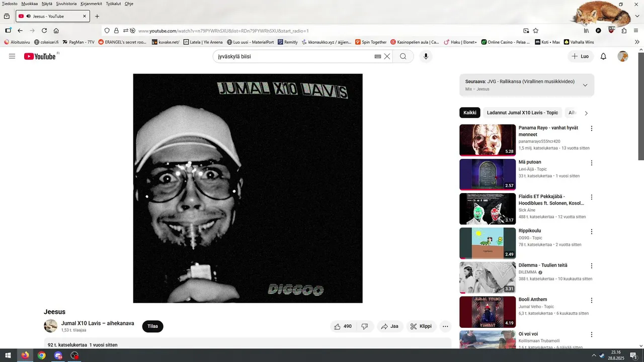Viewport: 644px width, 362px height.
Task: Open site permissions icon in address bar
Action: pyautogui.click(x=126, y=31)
